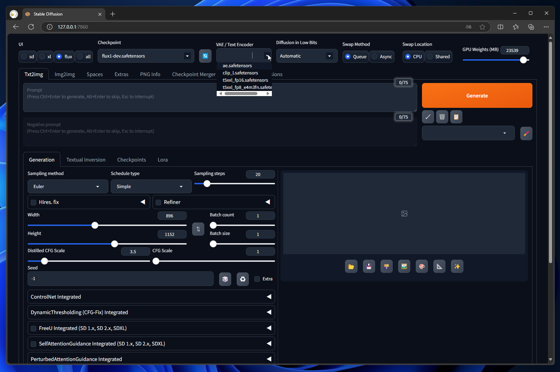560x372 pixels.
Task: Click the favorites star in the address bar
Action: [482, 27]
